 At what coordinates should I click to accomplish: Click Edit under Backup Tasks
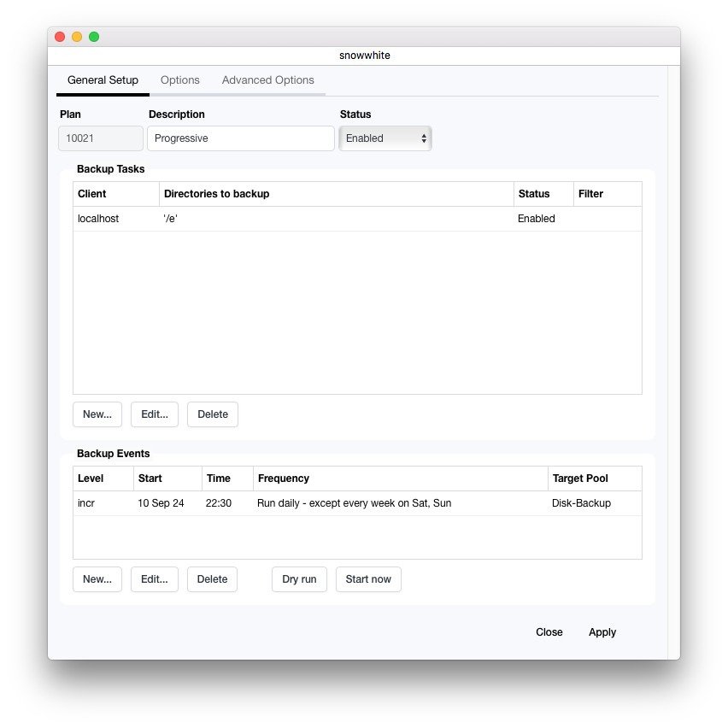155,414
